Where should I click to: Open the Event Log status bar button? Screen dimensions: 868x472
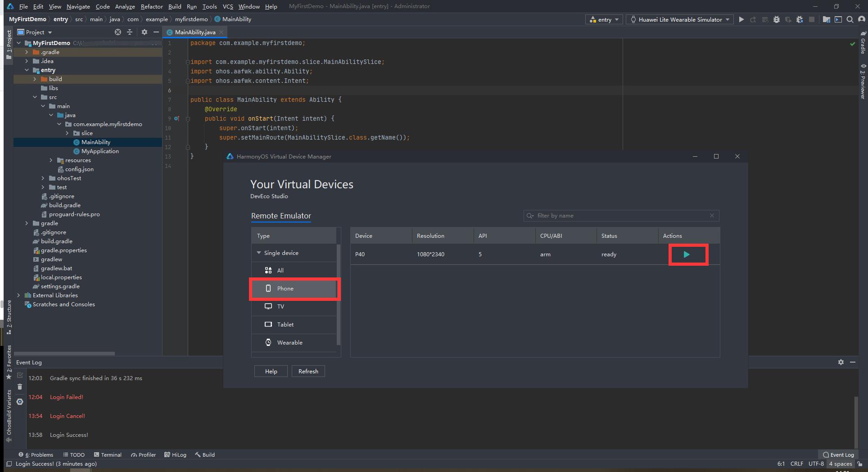coord(838,454)
